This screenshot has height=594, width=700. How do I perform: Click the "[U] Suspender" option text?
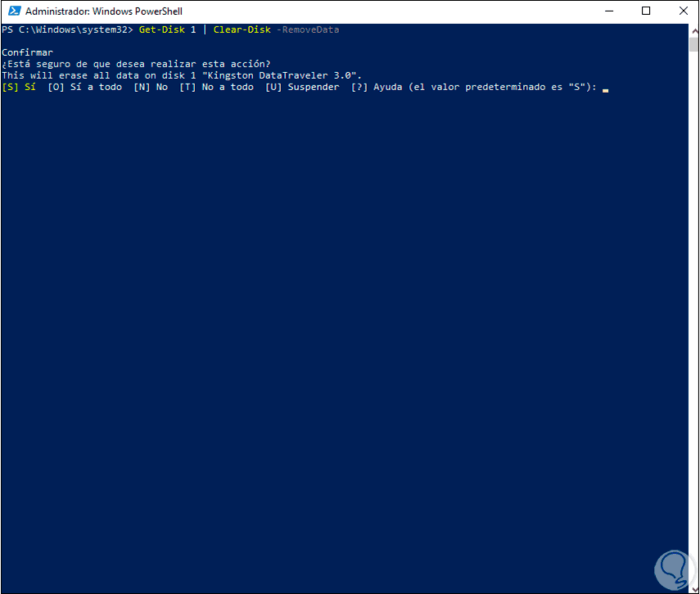click(x=302, y=87)
